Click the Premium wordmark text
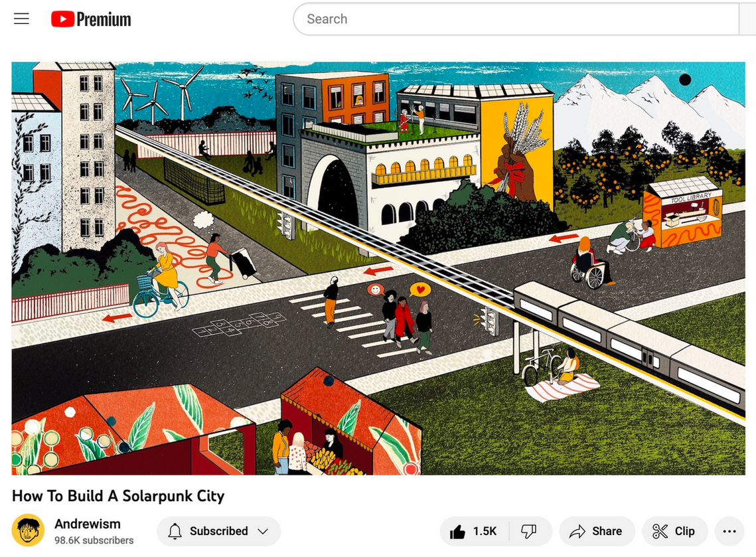756x557 pixels. 104,19
